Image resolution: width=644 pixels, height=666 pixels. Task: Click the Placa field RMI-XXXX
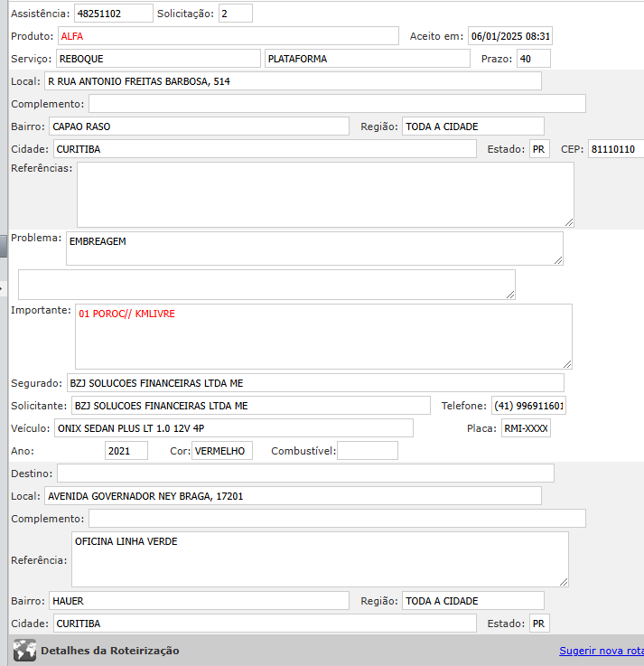[x=526, y=427]
